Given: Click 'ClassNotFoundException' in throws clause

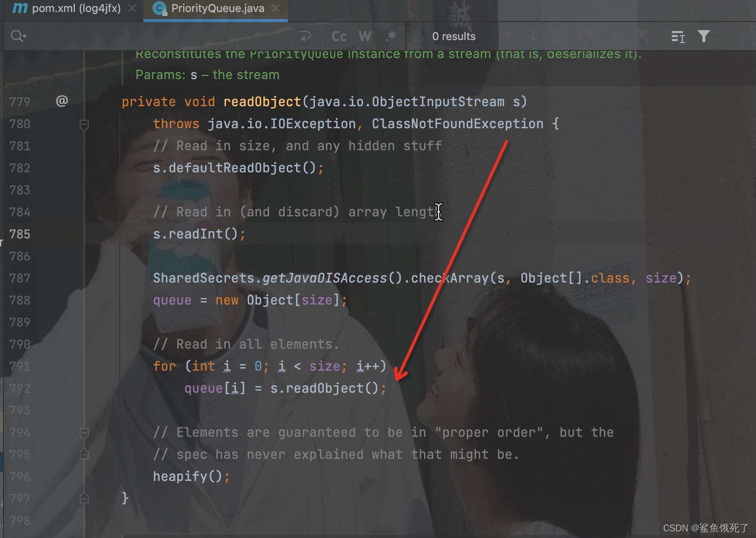Looking at the screenshot, I should tap(458, 124).
